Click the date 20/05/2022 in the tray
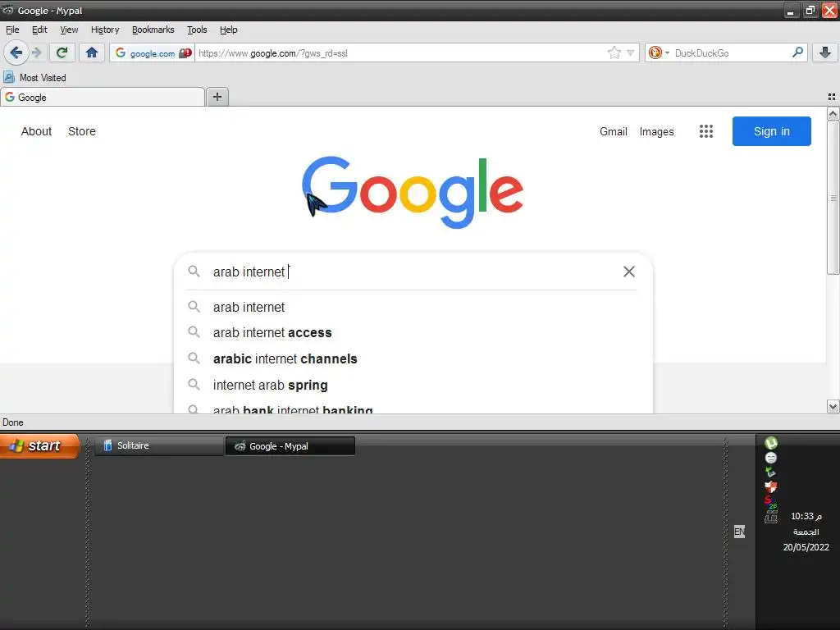Image resolution: width=840 pixels, height=630 pixels. click(806, 547)
